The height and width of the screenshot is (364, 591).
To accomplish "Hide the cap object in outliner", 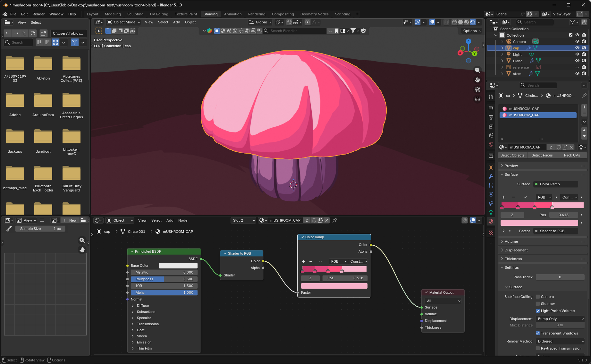I will 577,48.
